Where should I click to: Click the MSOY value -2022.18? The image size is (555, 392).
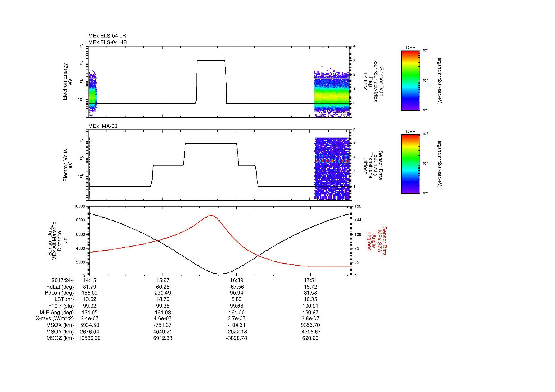click(236, 332)
